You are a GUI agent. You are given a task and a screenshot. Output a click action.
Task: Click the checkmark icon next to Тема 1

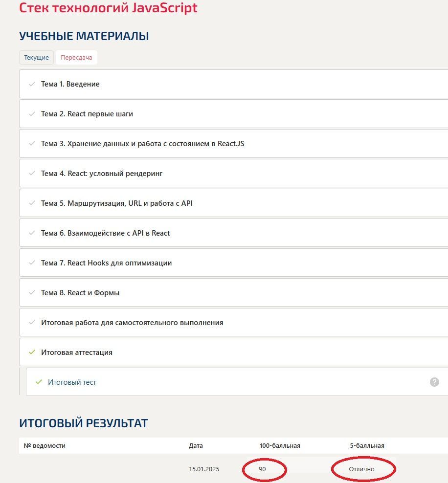coord(32,84)
